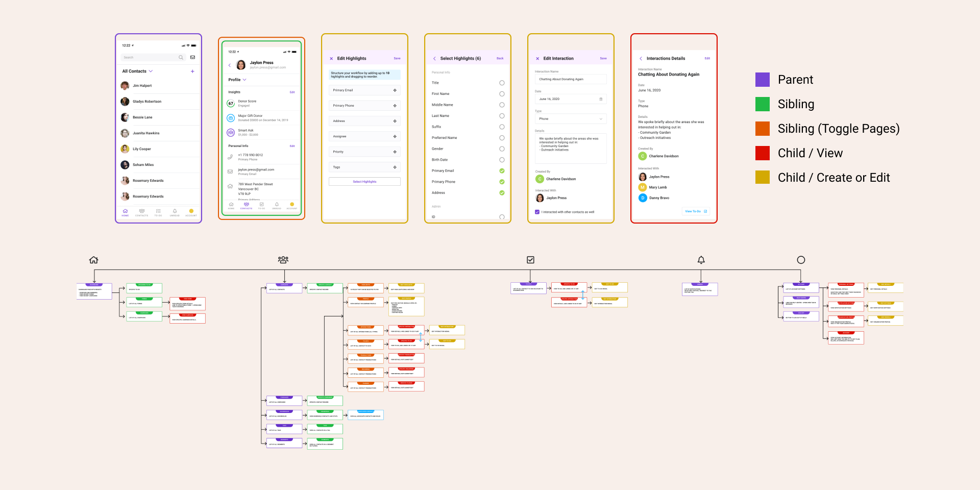Grab the reorder handle on Primary Email row
Viewport: 980px width, 490px height.
(395, 90)
